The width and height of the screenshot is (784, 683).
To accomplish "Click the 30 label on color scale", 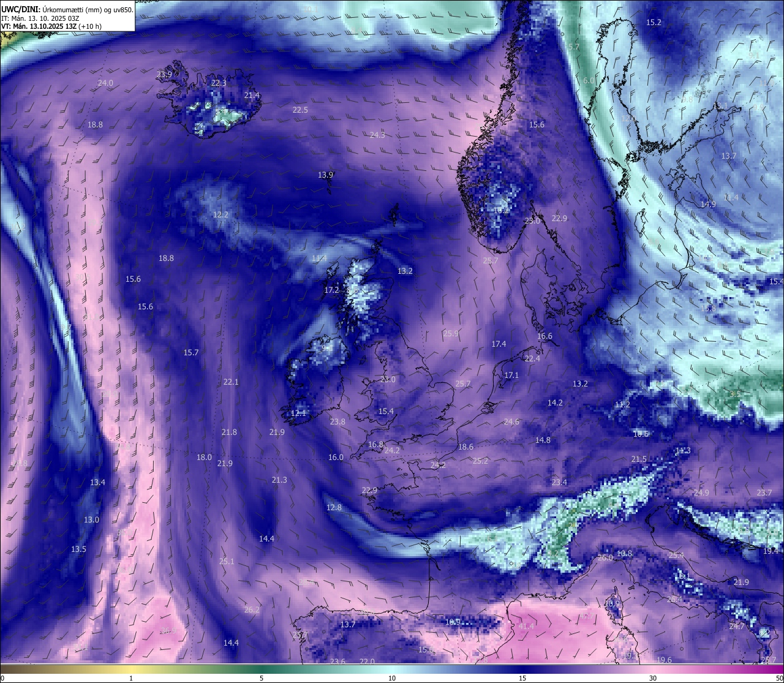I will click(x=653, y=678).
